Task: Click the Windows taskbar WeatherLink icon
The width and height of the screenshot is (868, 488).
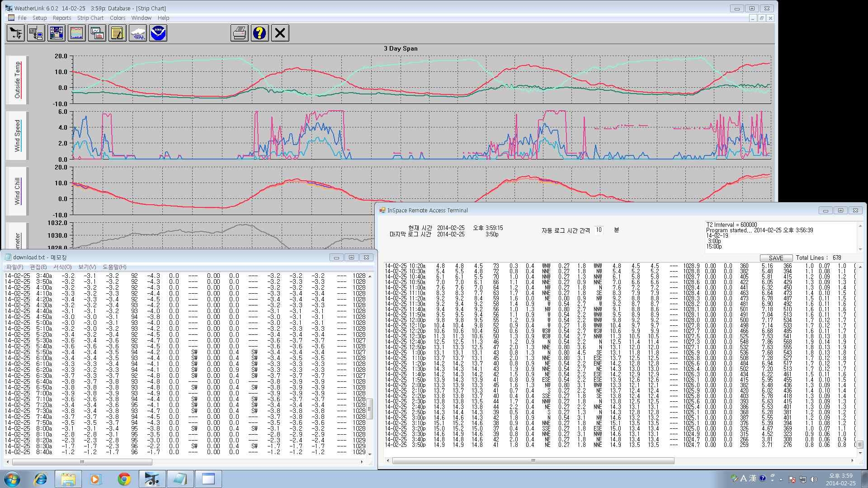Action: pyautogui.click(x=151, y=479)
